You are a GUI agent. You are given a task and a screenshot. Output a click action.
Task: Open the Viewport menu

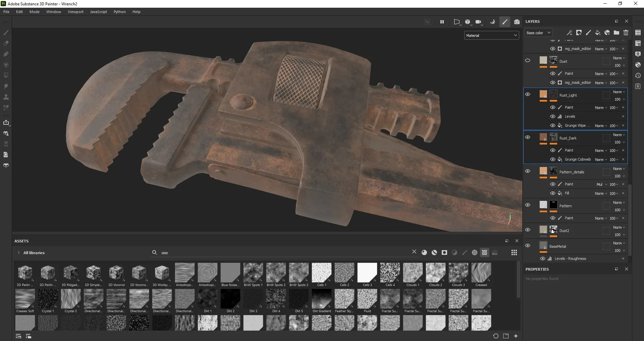click(75, 12)
